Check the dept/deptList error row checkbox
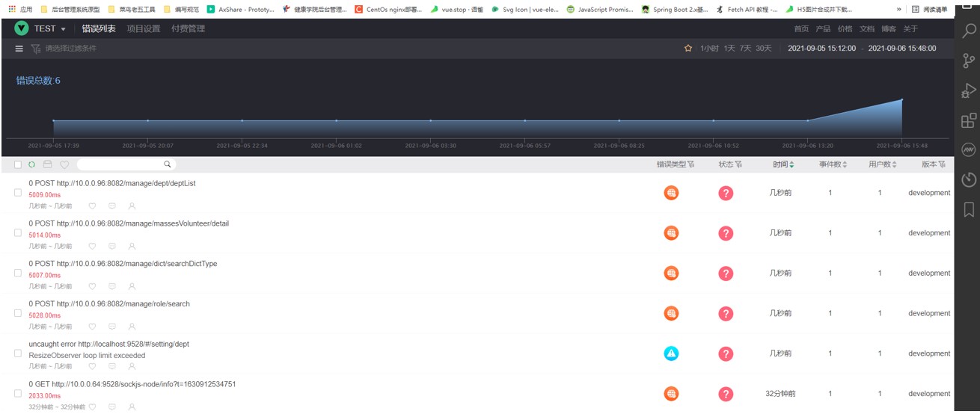The width and height of the screenshot is (980, 414). point(18,193)
